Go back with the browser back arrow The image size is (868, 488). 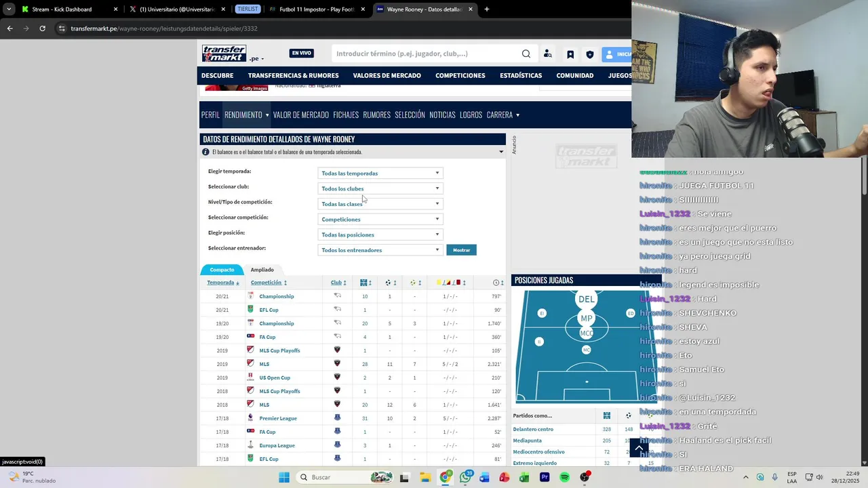point(9,28)
